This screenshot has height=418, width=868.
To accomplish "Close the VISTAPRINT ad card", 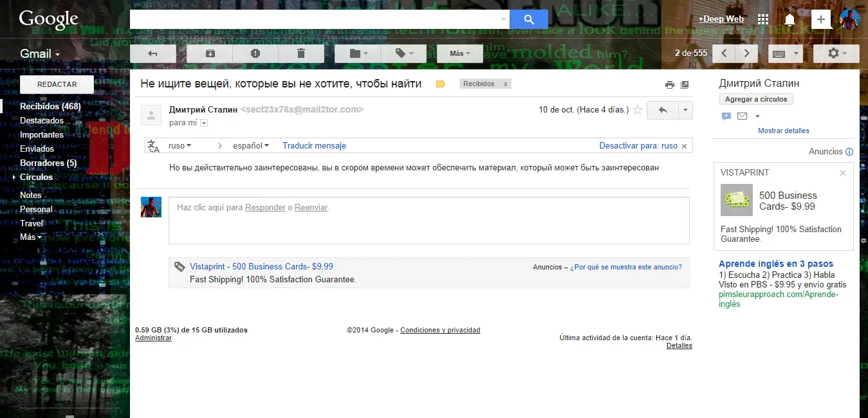I will point(843,173).
